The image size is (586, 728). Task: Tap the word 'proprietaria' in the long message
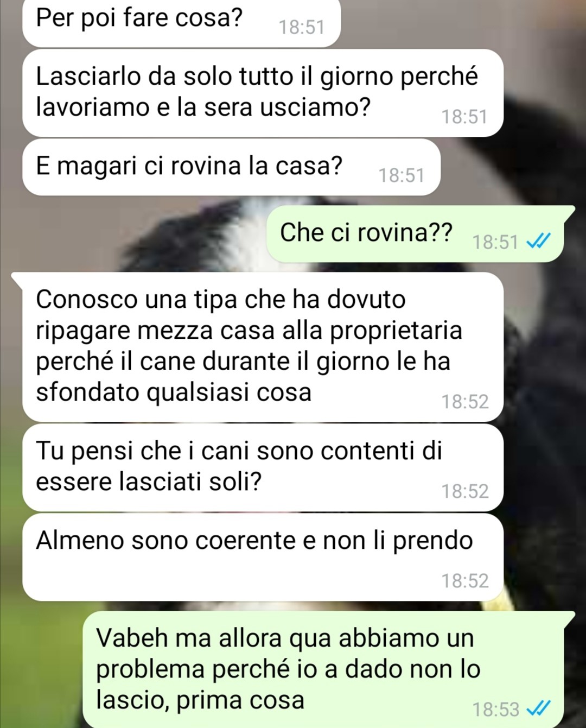(x=396, y=331)
